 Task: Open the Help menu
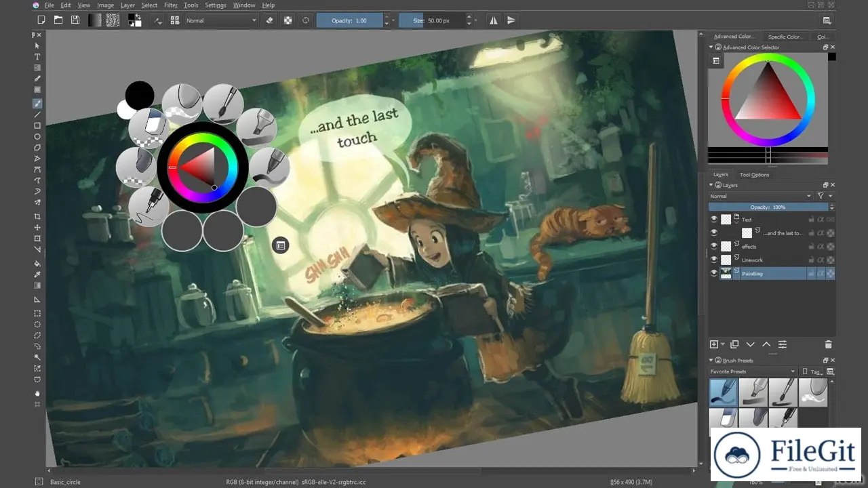268,5
